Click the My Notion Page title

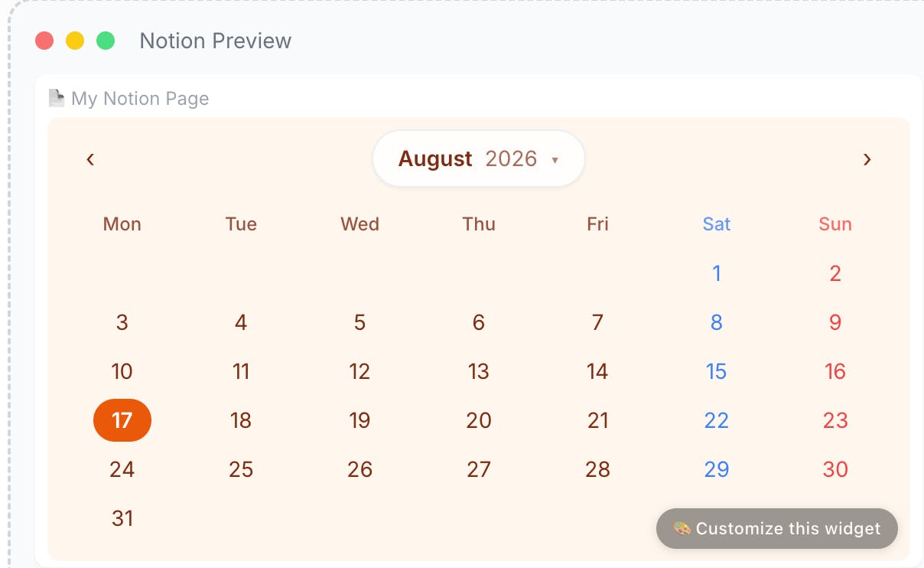[x=140, y=99]
